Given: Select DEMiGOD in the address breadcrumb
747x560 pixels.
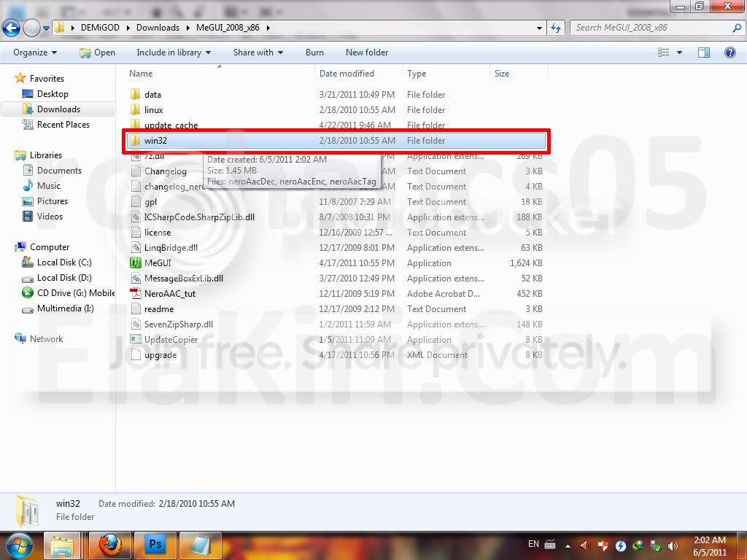Looking at the screenshot, I should click(x=100, y=28).
